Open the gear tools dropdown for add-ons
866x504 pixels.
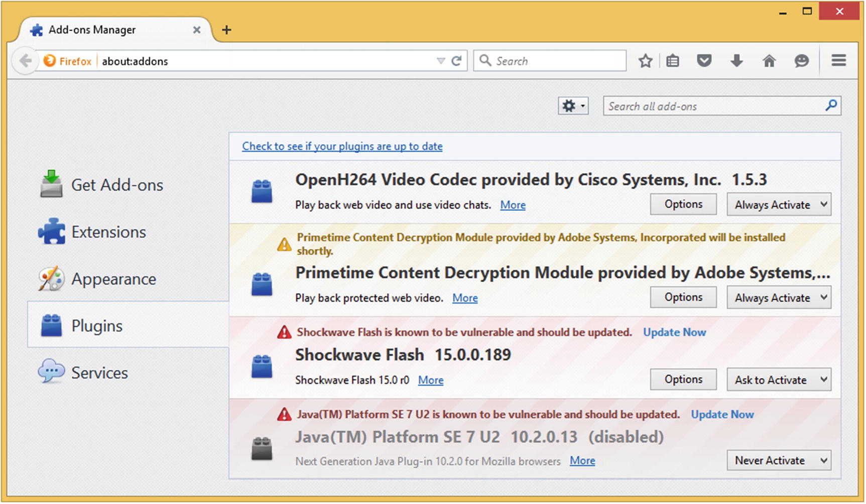[x=573, y=106]
